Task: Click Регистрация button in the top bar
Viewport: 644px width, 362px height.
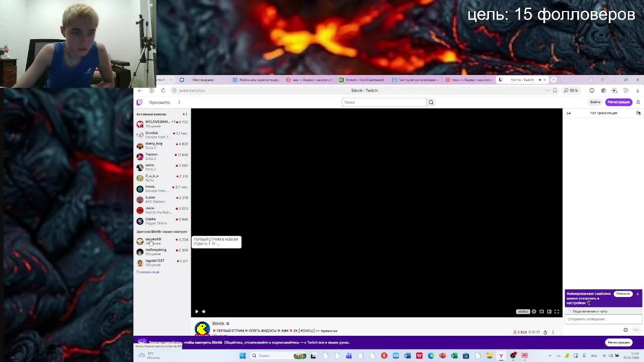Action: 618,102
